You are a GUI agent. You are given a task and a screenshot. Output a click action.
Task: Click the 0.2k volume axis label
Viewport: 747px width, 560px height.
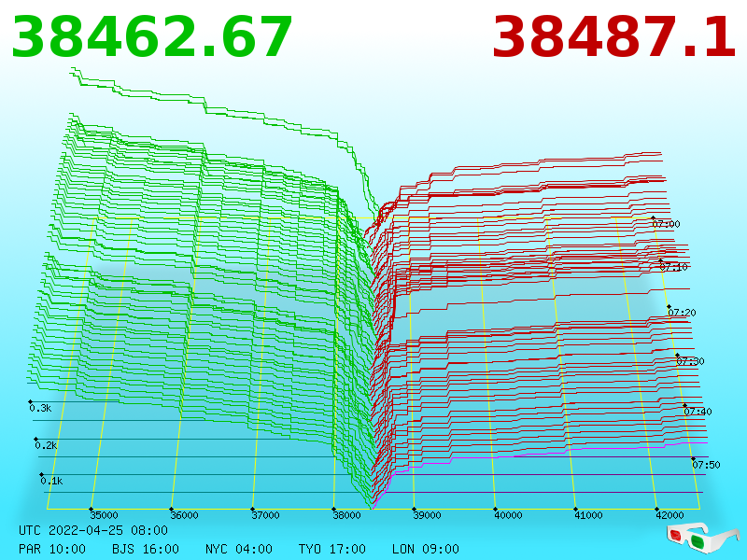46,446
